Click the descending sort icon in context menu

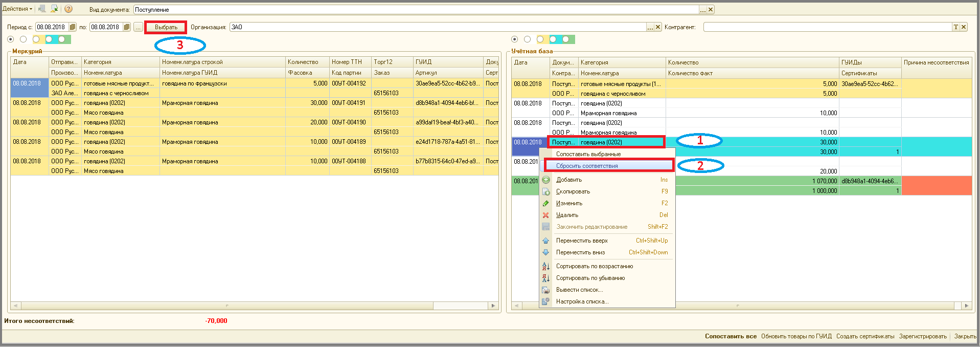click(x=546, y=278)
